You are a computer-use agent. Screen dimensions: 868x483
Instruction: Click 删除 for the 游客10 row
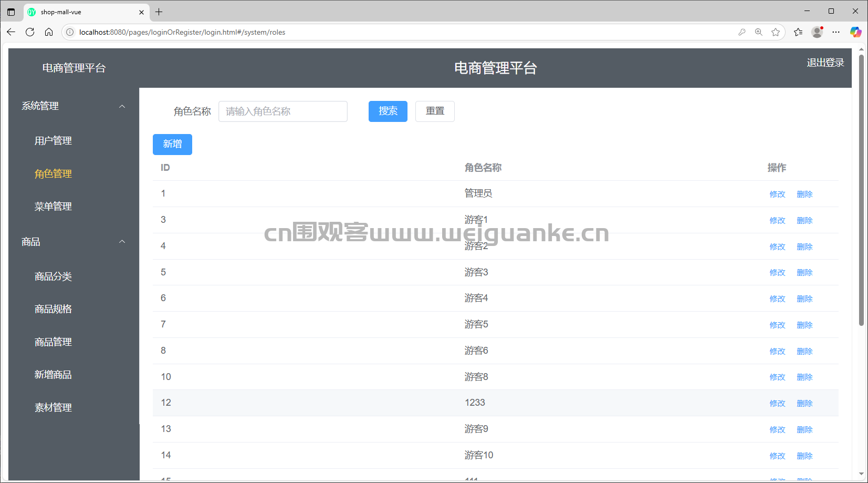click(x=804, y=456)
